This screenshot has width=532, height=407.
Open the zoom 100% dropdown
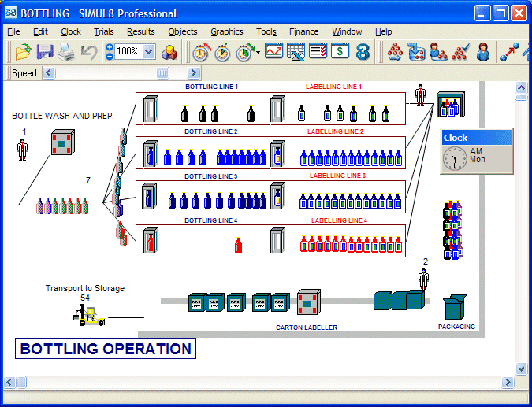149,52
